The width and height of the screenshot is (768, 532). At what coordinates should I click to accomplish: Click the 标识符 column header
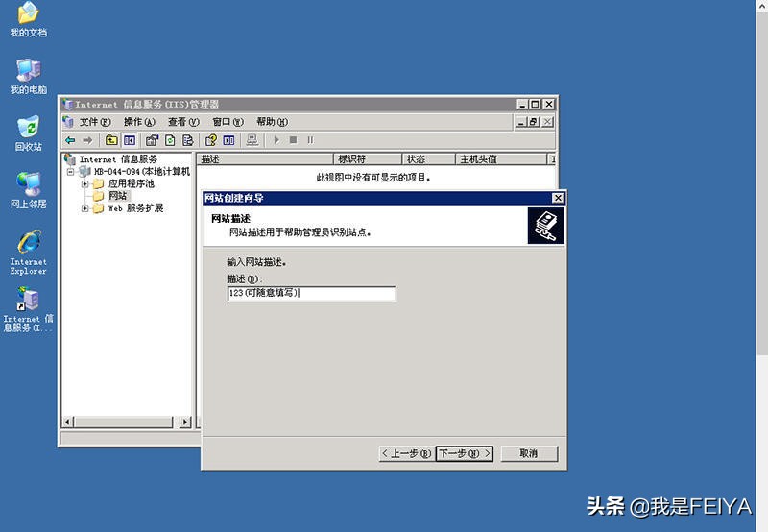click(x=368, y=159)
